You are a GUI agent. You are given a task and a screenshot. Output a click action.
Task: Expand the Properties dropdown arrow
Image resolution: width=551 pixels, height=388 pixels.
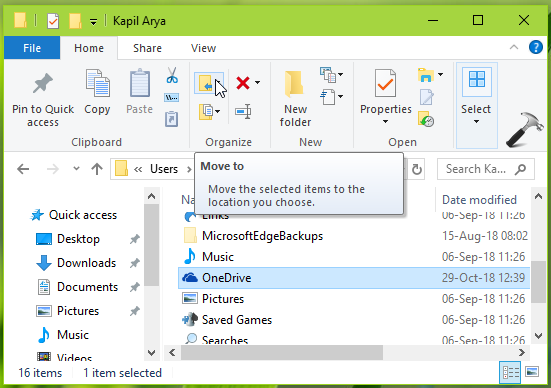(x=385, y=122)
